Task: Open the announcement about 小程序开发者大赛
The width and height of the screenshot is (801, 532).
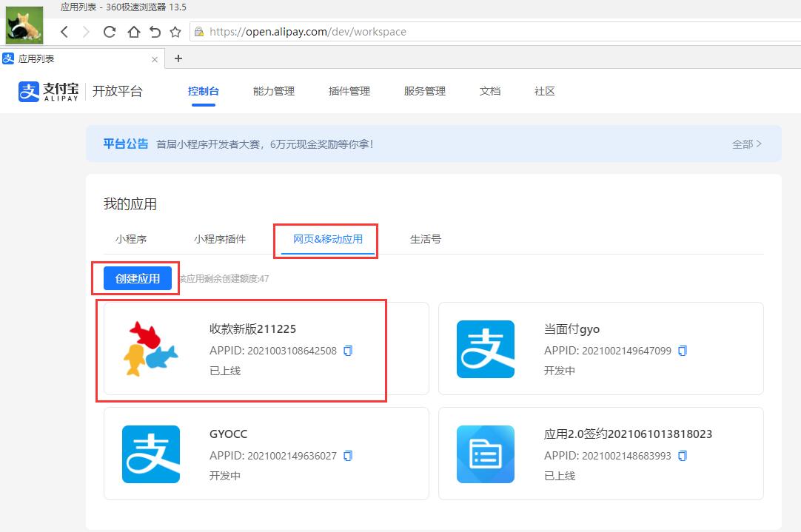Action: pos(264,144)
